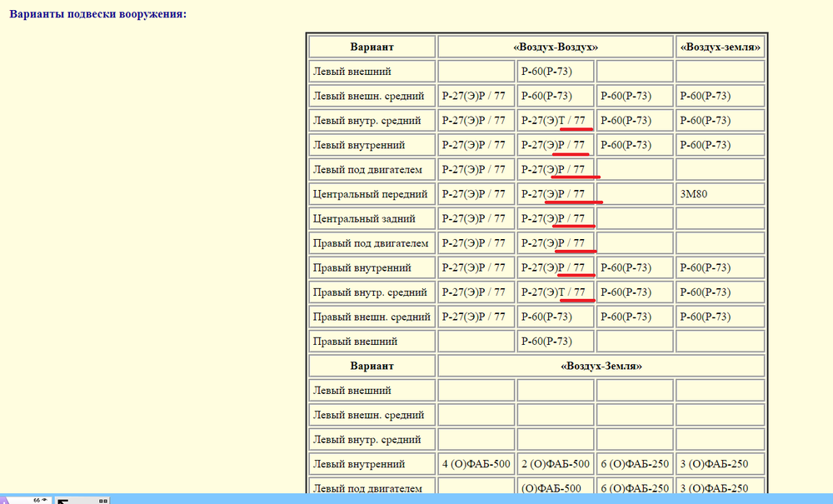Select the "Правый под двигателем" row label
Screen dimensions: 833x504
pyautogui.click(x=372, y=243)
